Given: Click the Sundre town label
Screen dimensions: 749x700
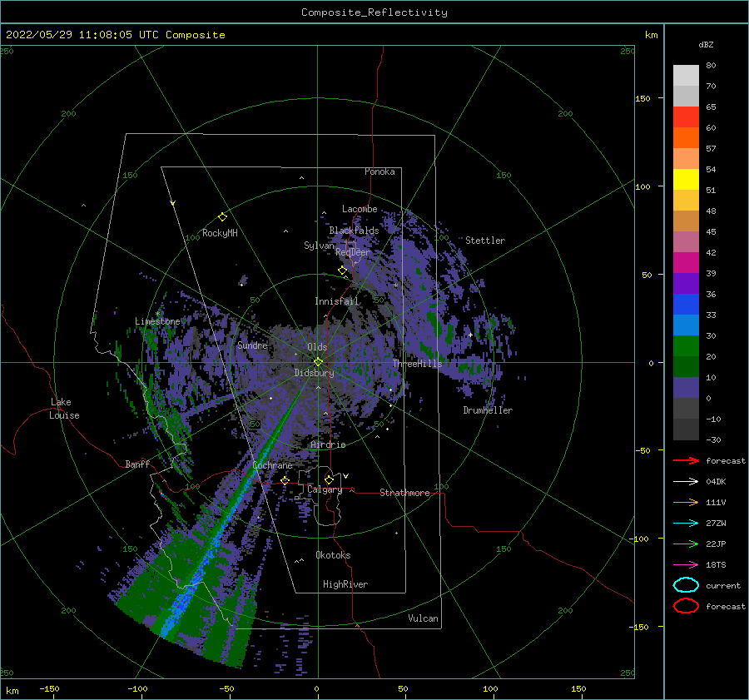Looking at the screenshot, I should (252, 345).
